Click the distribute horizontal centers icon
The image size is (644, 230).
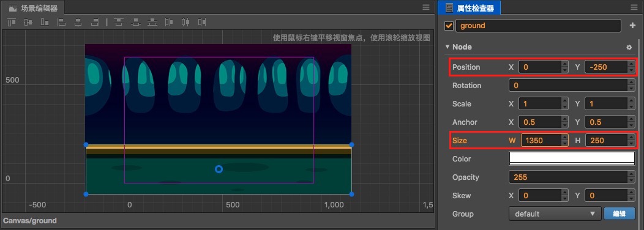point(185,22)
